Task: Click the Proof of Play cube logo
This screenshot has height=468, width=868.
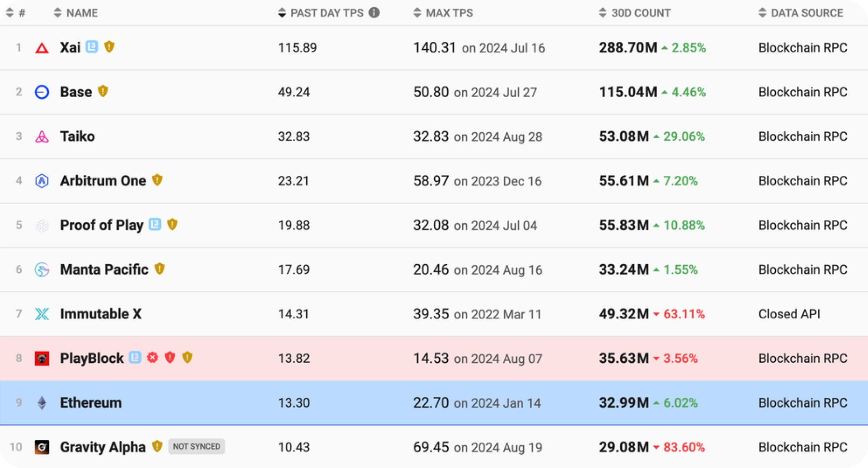Action: 42,225
